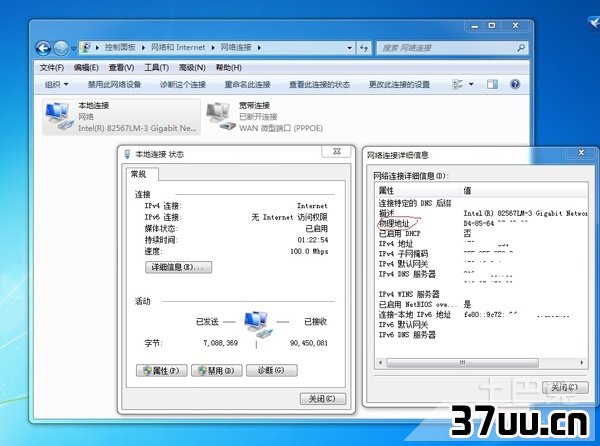Screen dimensions: 600x446
Task: Click the Forward navigation arrow button
Action: pos(61,48)
